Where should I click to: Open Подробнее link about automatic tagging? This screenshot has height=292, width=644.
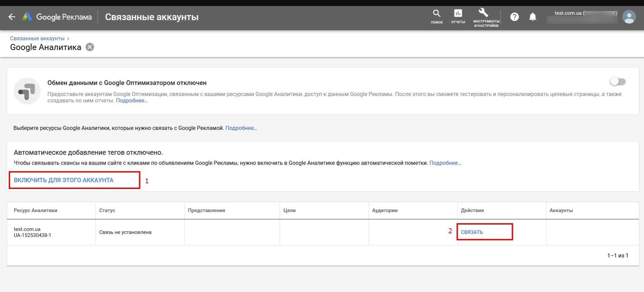[445, 163]
